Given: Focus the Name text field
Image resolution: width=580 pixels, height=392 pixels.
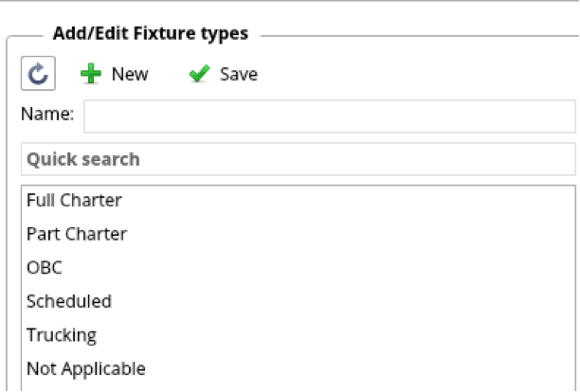Looking at the screenshot, I should tap(329, 117).
